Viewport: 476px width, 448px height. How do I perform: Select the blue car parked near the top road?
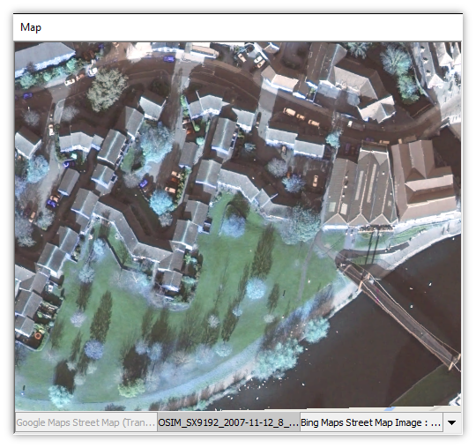(x=169, y=58)
